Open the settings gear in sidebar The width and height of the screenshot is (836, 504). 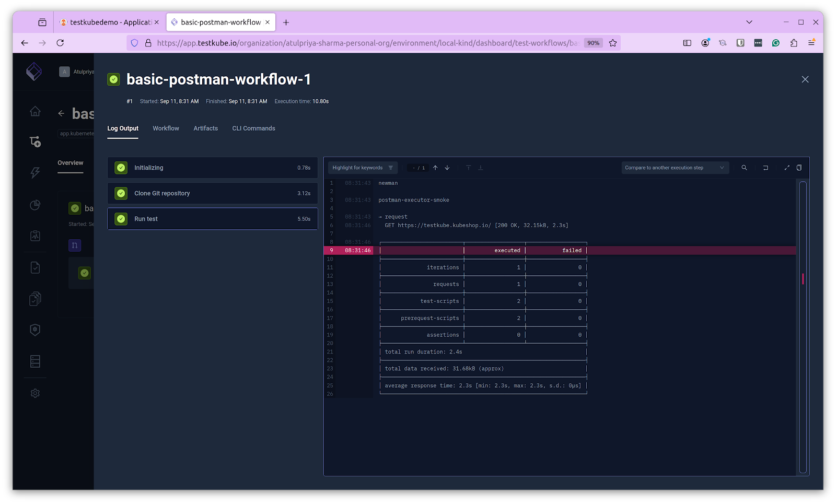35,393
